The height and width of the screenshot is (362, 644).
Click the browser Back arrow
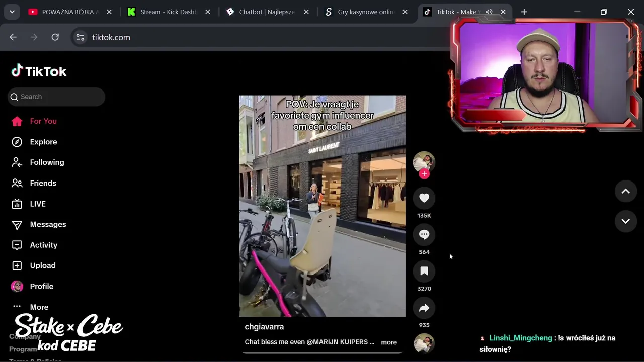tap(13, 37)
